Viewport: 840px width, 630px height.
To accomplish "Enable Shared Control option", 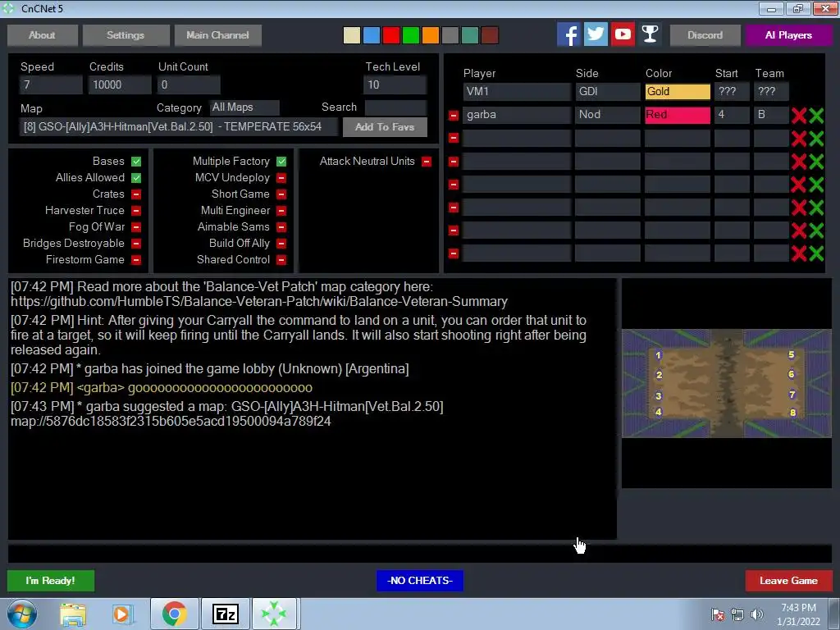I will coord(281,260).
